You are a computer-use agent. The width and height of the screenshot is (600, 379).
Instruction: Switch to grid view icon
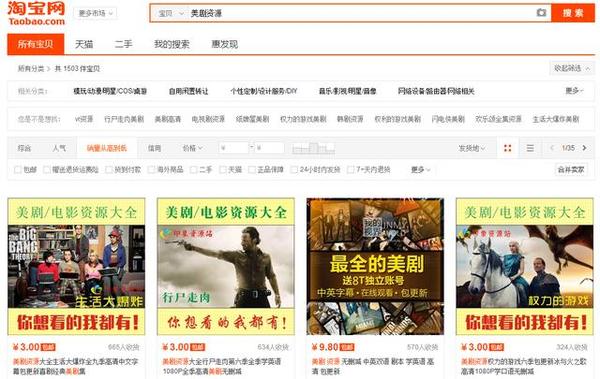pos(508,148)
